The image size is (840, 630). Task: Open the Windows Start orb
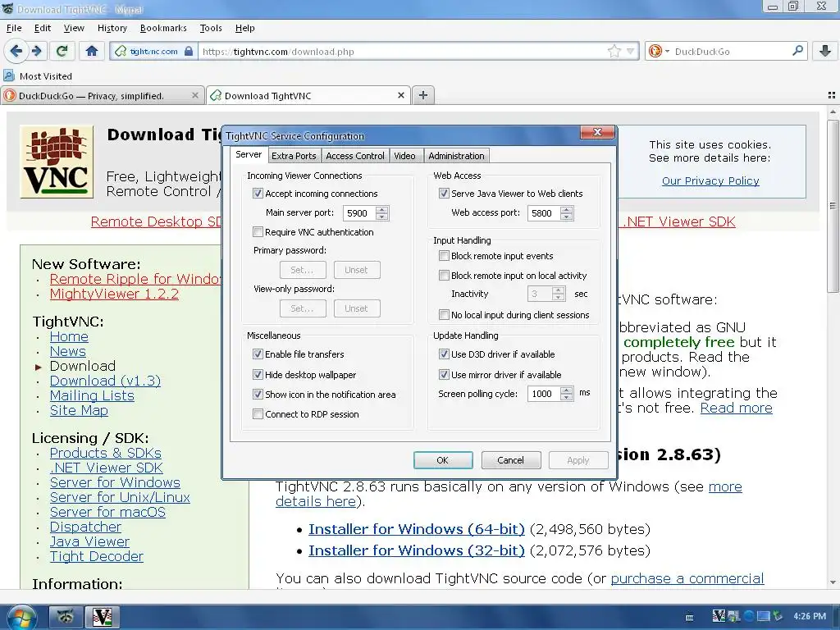pyautogui.click(x=21, y=618)
